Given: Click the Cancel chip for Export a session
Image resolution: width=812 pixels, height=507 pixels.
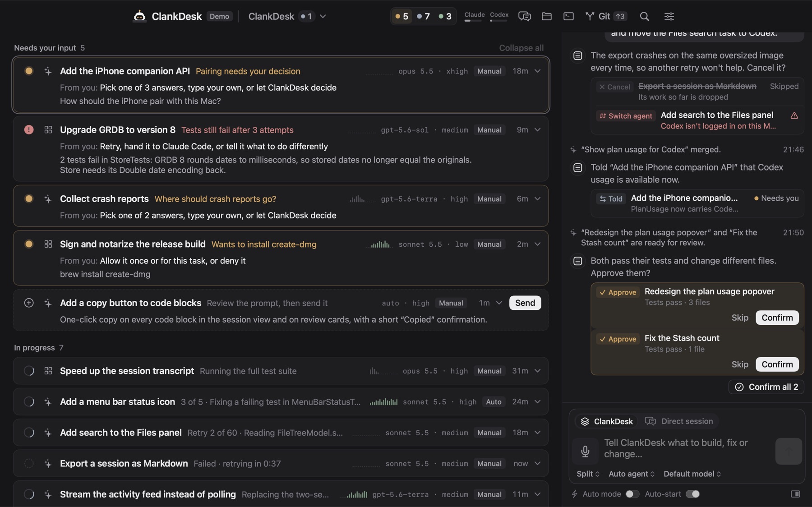Looking at the screenshot, I should tap(614, 87).
